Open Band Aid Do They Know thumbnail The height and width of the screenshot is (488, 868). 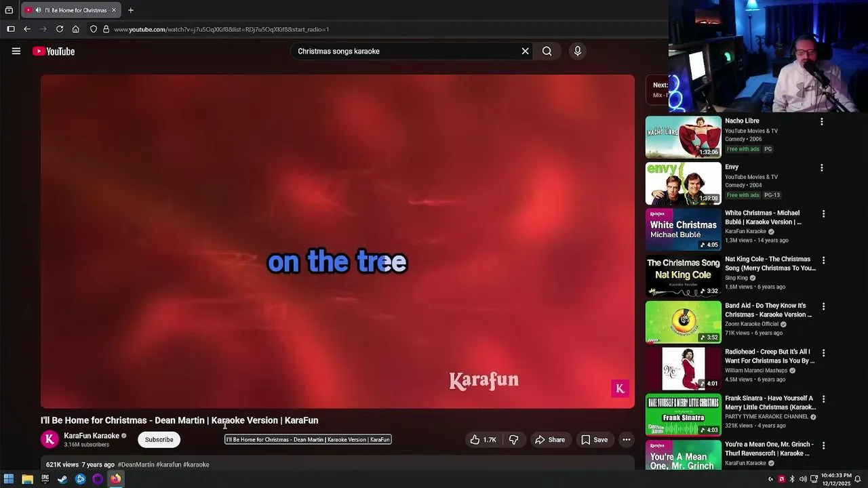(x=683, y=322)
